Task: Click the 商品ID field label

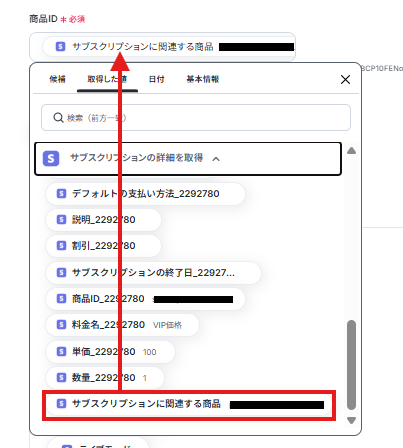Action: tap(44, 19)
